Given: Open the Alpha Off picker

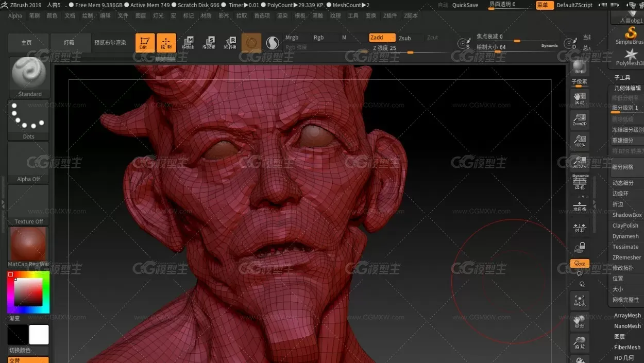Looking at the screenshot, I should [x=29, y=163].
